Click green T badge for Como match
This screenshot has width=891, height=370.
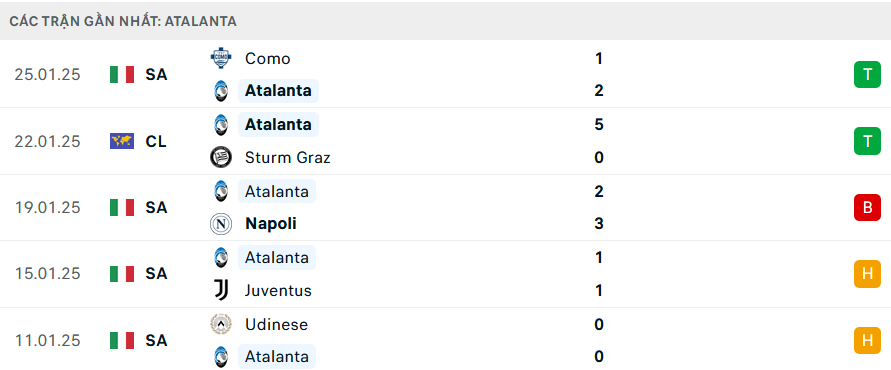pyautogui.click(x=867, y=74)
